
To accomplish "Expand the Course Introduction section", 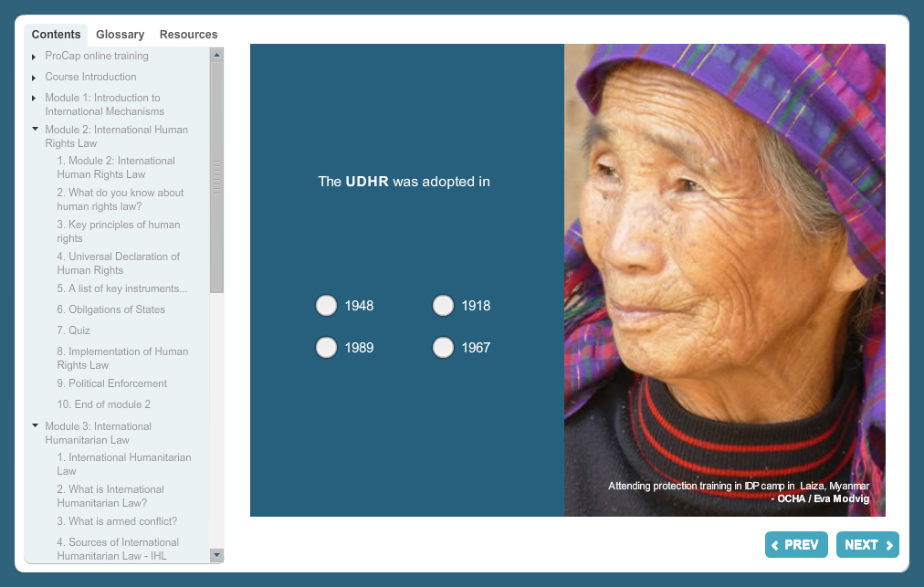I will tap(34, 78).
